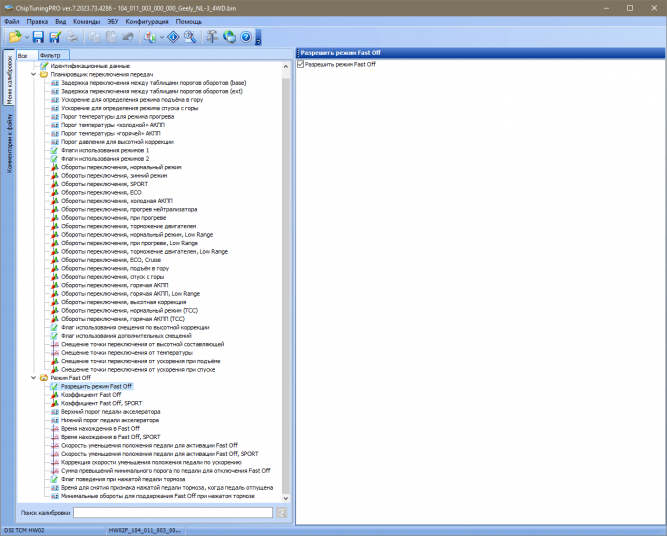The width and height of the screenshot is (667, 536).
Task: Open the Команды menu
Action: (87, 21)
